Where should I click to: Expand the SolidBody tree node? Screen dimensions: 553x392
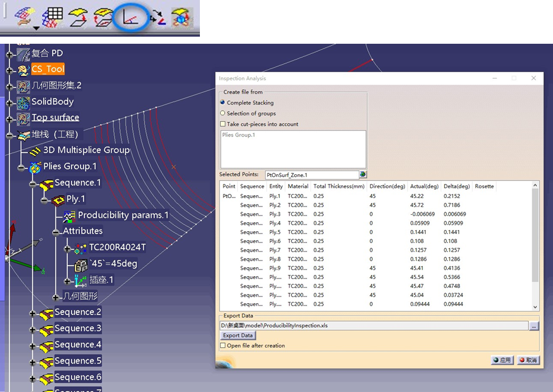(x=9, y=103)
